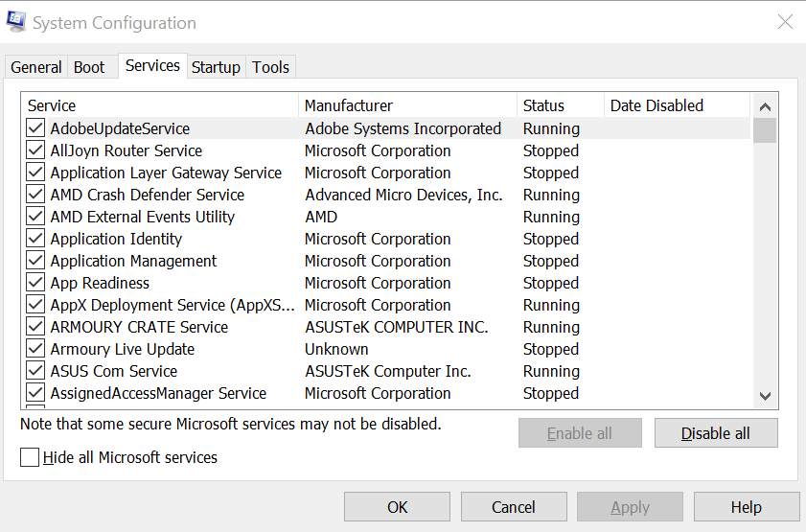The image size is (806, 532).
Task: Click the OK button
Action: [x=397, y=507]
